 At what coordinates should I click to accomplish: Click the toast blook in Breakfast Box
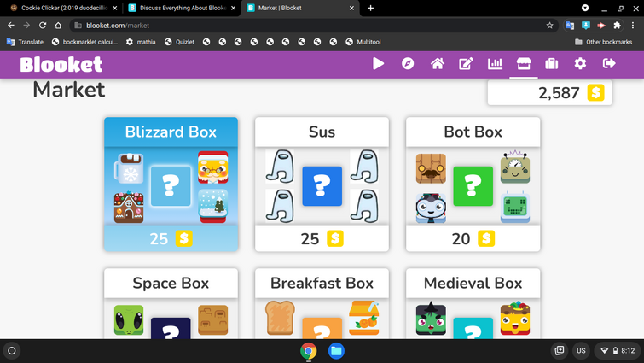(x=280, y=318)
